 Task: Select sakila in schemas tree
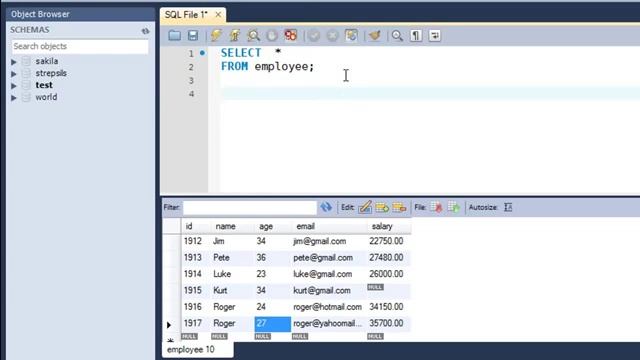click(47, 61)
